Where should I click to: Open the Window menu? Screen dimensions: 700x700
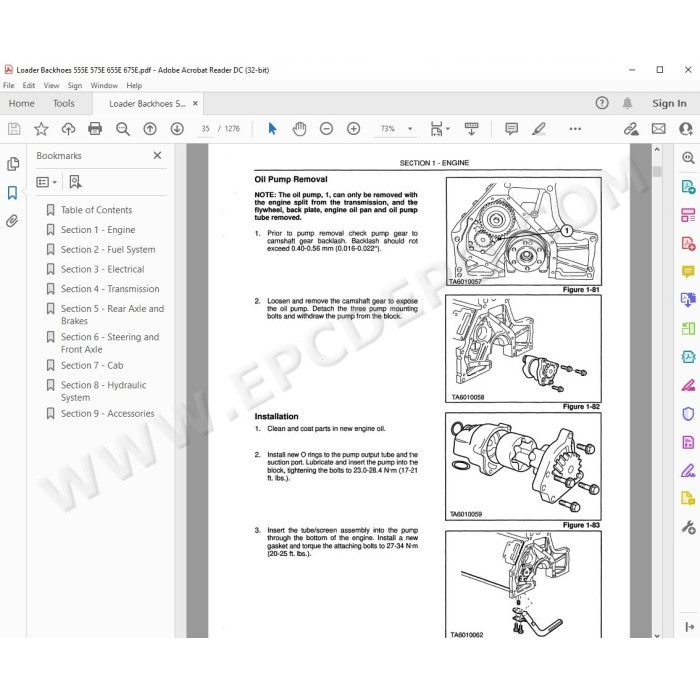pos(104,85)
